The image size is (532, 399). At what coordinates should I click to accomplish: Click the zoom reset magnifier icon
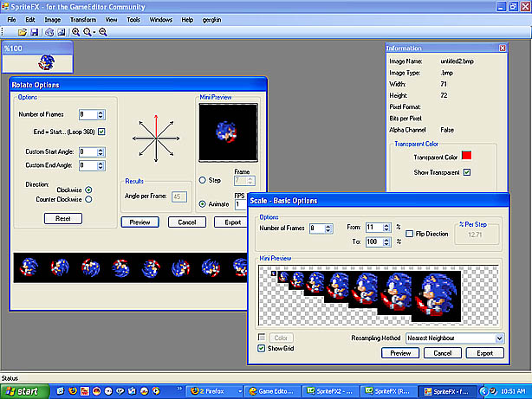pyautogui.click(x=88, y=32)
